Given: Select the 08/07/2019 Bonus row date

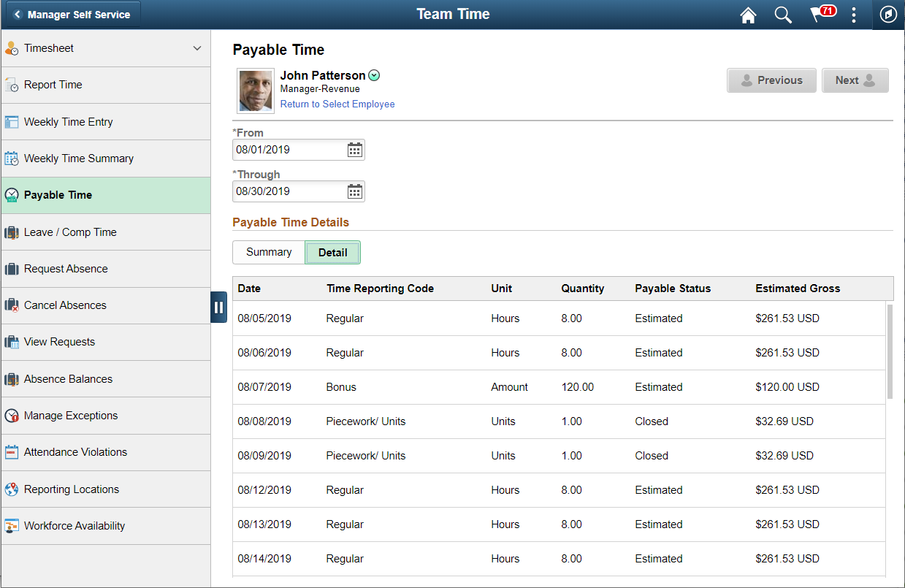Looking at the screenshot, I should point(264,387).
